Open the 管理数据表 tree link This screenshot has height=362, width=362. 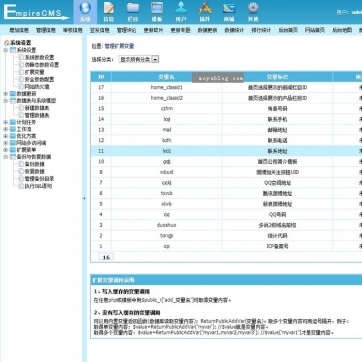click(x=37, y=115)
